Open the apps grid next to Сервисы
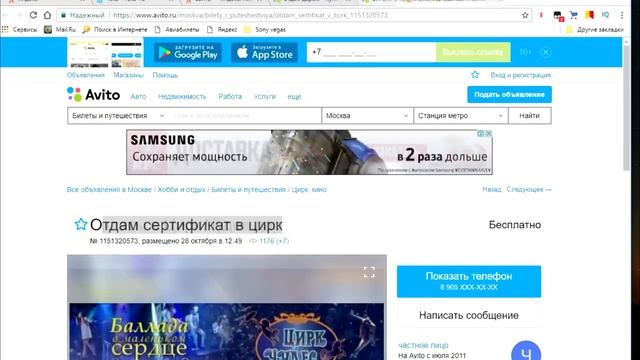The width and height of the screenshot is (640, 360). (5, 29)
